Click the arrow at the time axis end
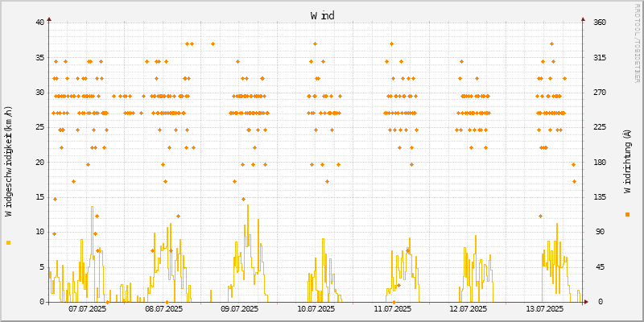The width and height of the screenshot is (644, 322). 587,302
